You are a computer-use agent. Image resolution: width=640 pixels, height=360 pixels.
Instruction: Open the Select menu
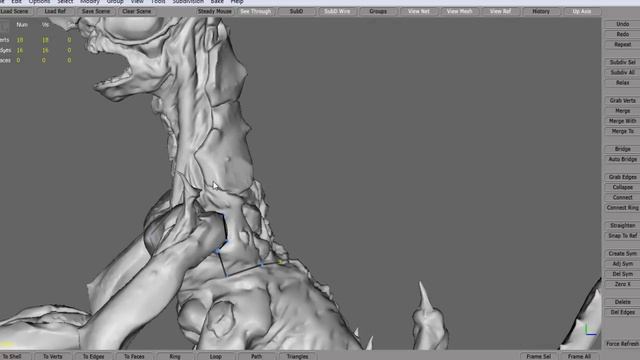(x=65, y=2)
